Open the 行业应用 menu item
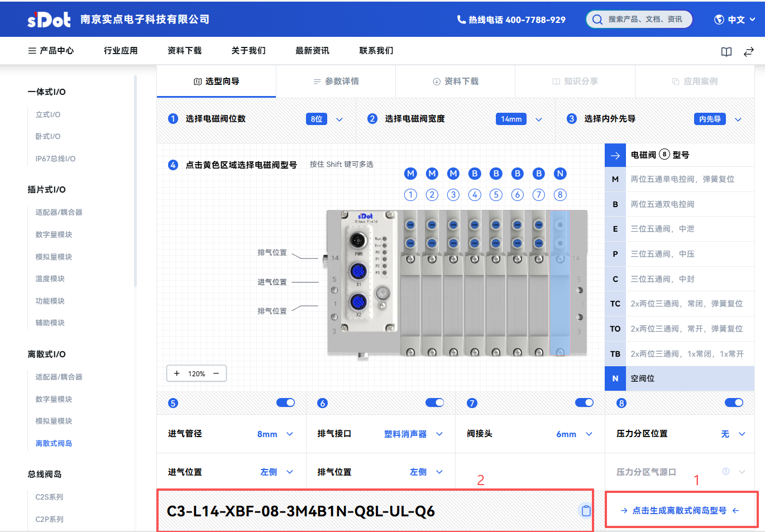Image resolution: width=765 pixels, height=532 pixels. (x=121, y=51)
